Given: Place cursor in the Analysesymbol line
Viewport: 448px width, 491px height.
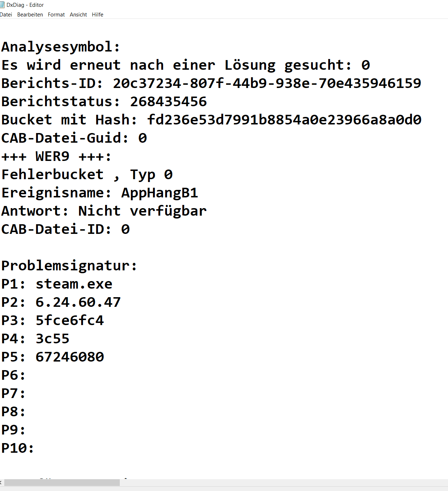Looking at the screenshot, I should (61, 47).
